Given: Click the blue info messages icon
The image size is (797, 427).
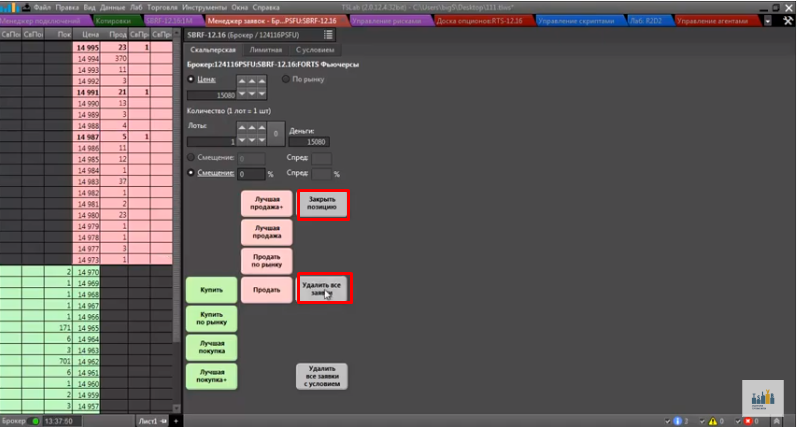Looking at the screenshot, I should click(678, 421).
